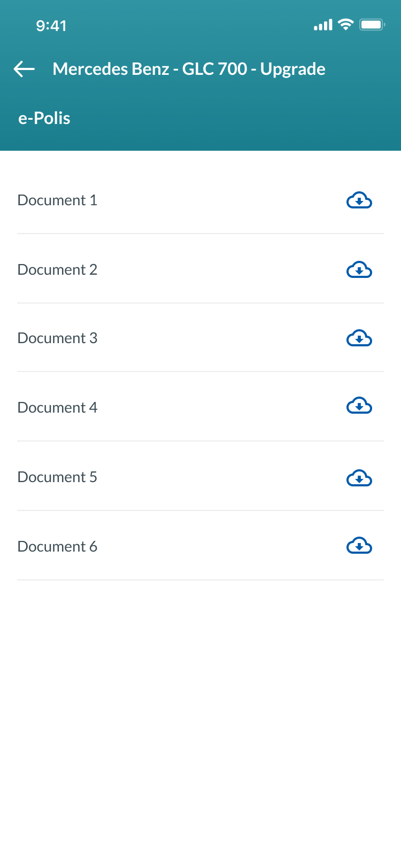This screenshot has height=868, width=401.
Task: Download Document 5 via cloud icon
Action: tap(359, 478)
